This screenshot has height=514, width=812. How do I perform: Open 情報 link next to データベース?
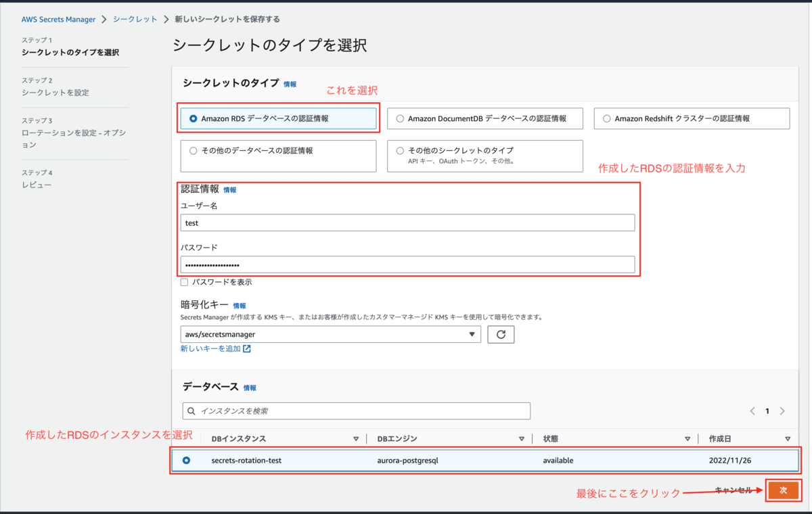(250, 388)
